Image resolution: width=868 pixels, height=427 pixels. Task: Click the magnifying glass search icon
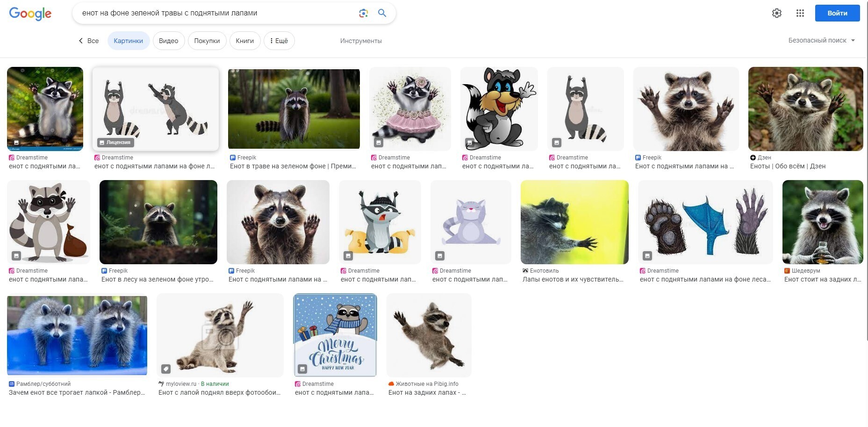(x=382, y=13)
